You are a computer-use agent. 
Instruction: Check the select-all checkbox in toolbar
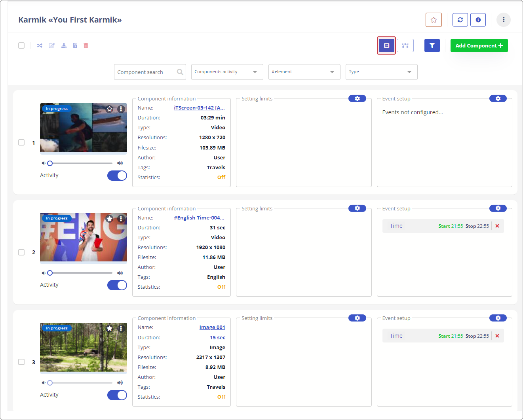(21, 45)
